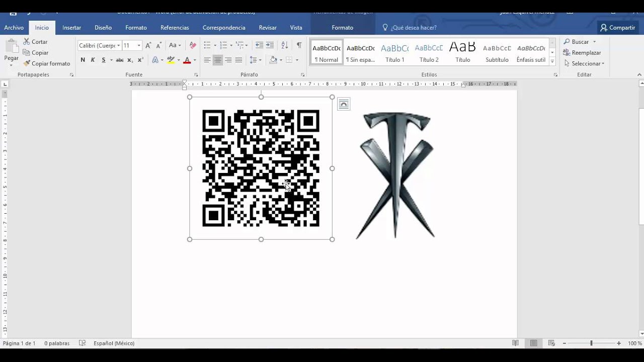644x362 pixels.
Task: Switch to the Diseño tab
Action: tap(103, 28)
